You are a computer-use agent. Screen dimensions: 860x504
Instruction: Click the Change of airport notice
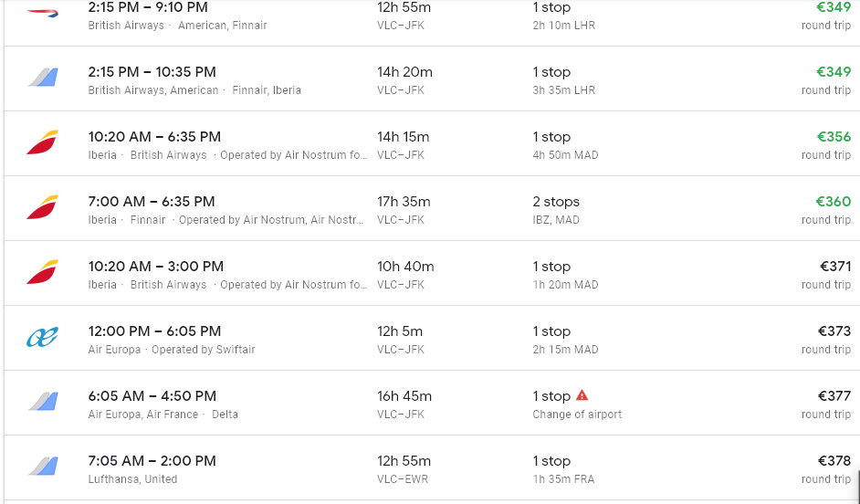577,415
